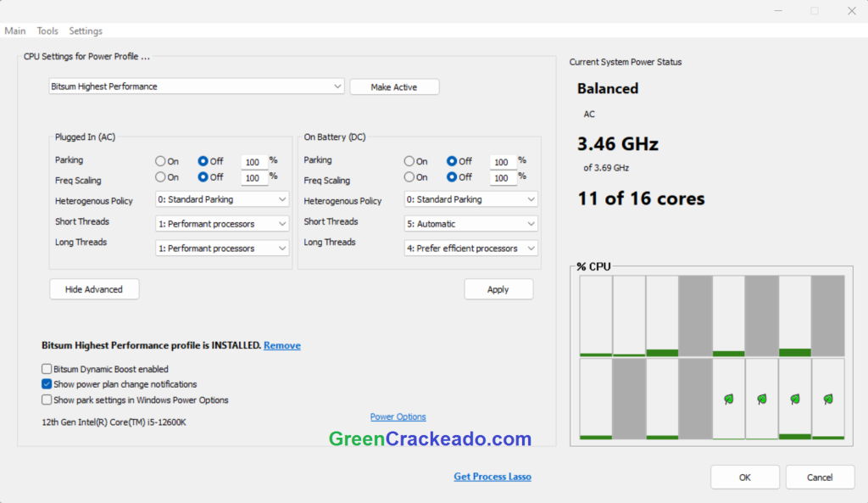The height and width of the screenshot is (503, 868).
Task: Enable Show park settings in Windows Power Options
Action: 47,400
